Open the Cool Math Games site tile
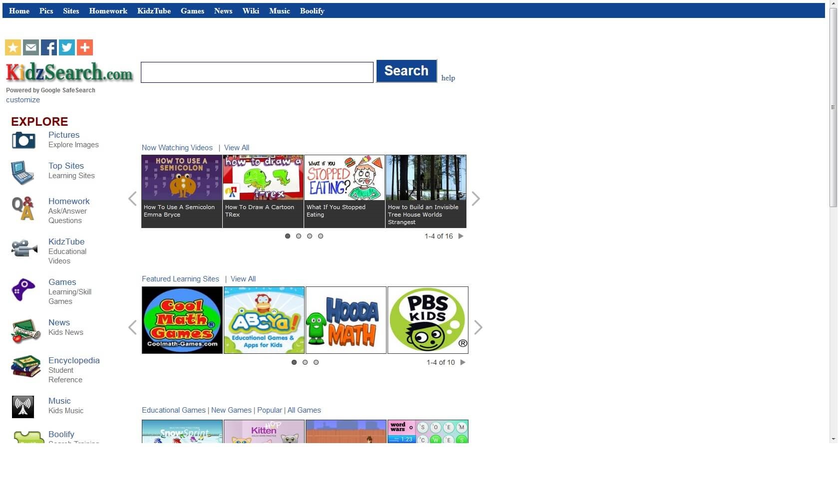The image size is (839, 504). 182,320
